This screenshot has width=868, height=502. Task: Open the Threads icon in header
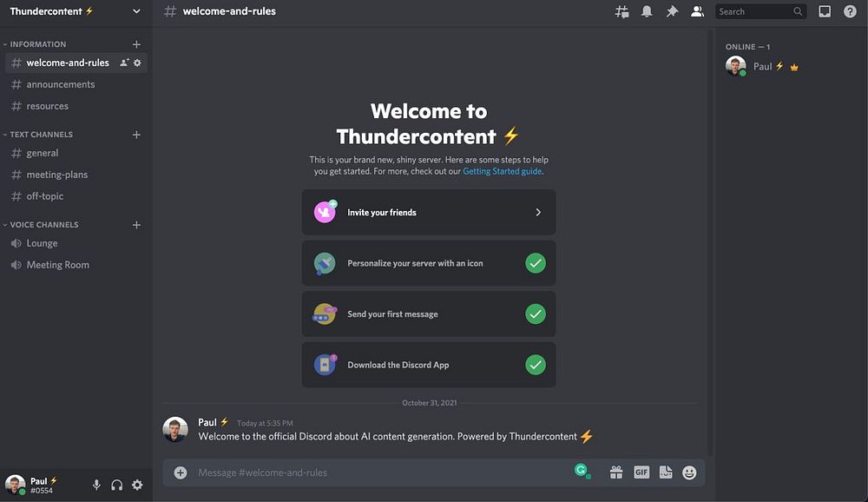pyautogui.click(x=621, y=11)
